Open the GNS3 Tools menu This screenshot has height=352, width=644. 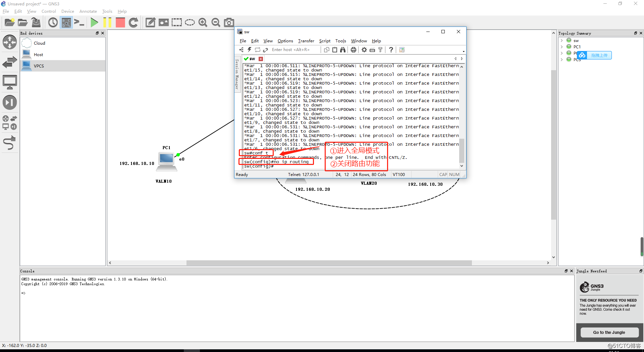(107, 11)
